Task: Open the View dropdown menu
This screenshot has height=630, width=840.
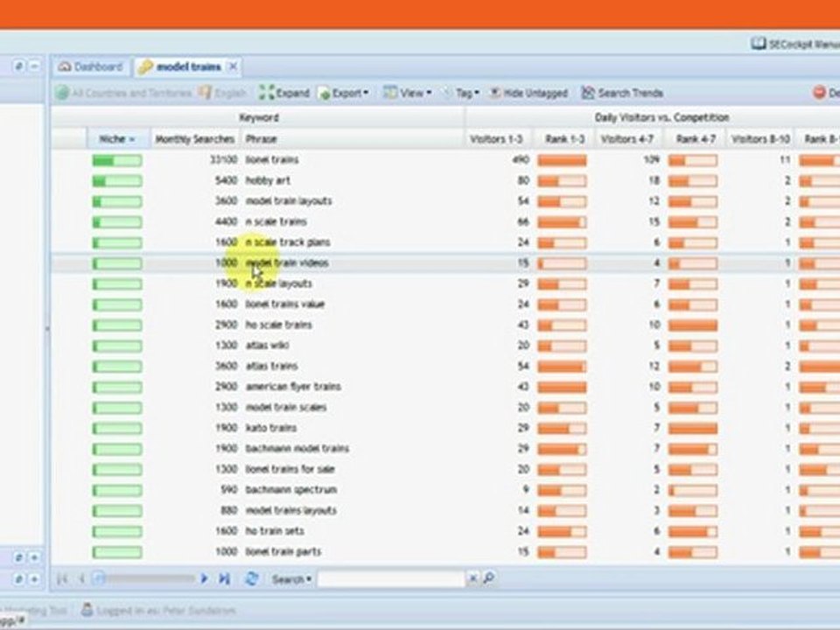Action: click(x=407, y=94)
